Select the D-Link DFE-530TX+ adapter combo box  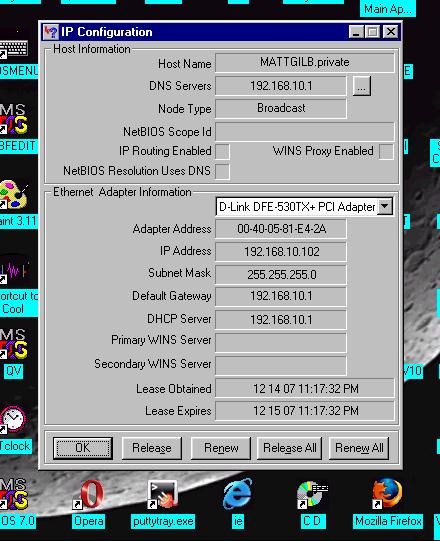304,207
